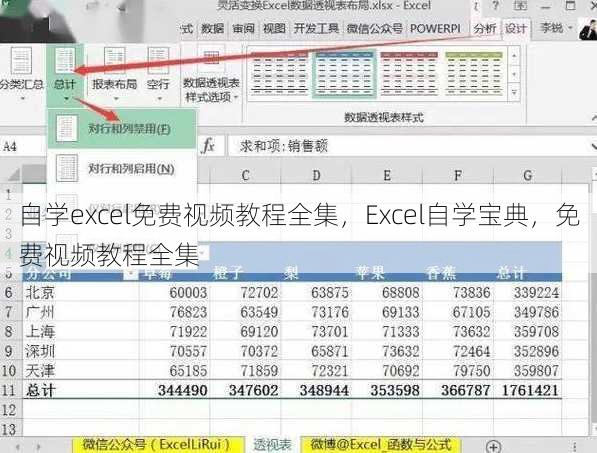Select column F header
Screen dimensions: 597x453
tap(458, 175)
